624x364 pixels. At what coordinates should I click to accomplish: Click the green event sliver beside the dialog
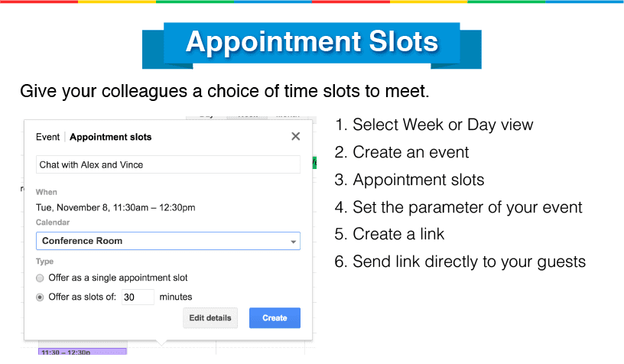(314, 162)
